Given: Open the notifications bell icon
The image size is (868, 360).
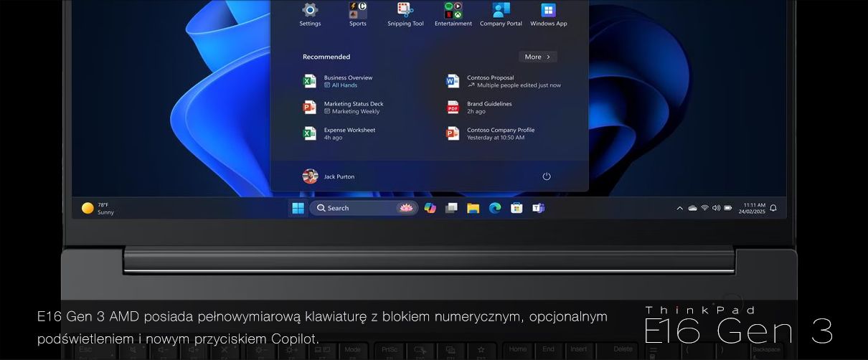Looking at the screenshot, I should [x=773, y=208].
